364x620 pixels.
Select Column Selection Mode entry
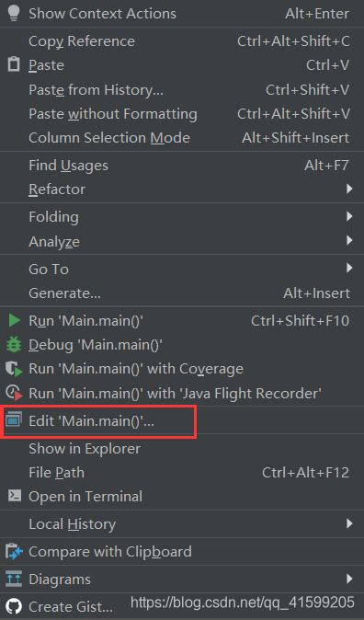[182, 138]
